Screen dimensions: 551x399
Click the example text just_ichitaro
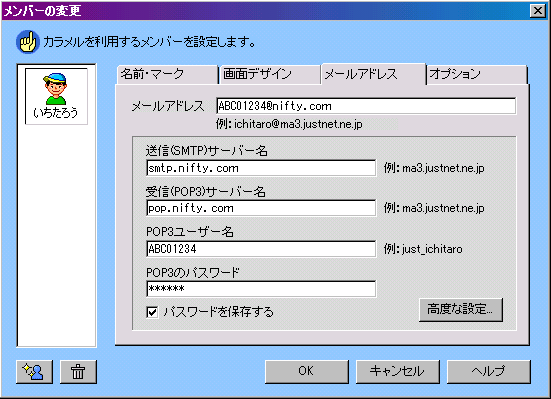[x=432, y=249]
